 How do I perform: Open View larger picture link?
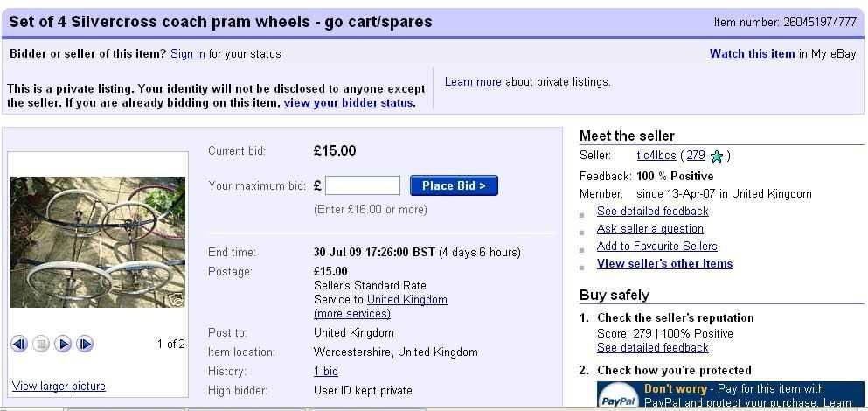(59, 387)
